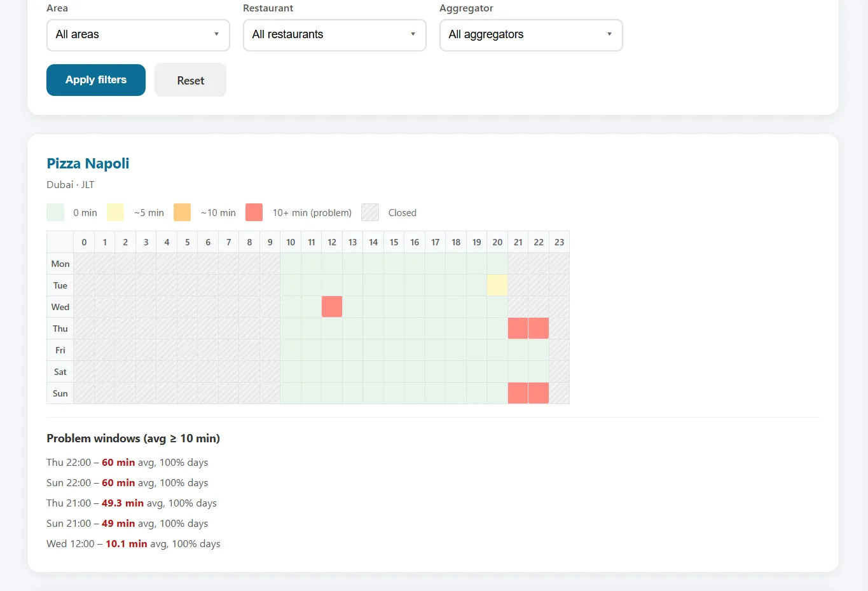Click the hour 12 column header

pyautogui.click(x=332, y=242)
